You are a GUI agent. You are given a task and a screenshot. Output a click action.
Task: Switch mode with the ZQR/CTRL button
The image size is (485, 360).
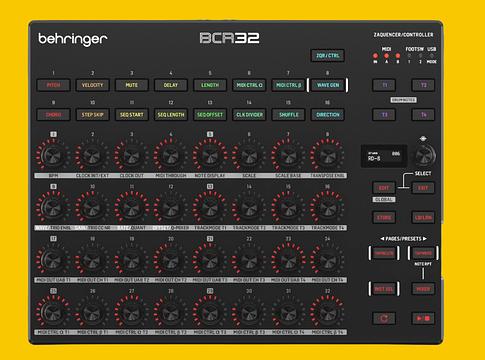[x=327, y=55]
